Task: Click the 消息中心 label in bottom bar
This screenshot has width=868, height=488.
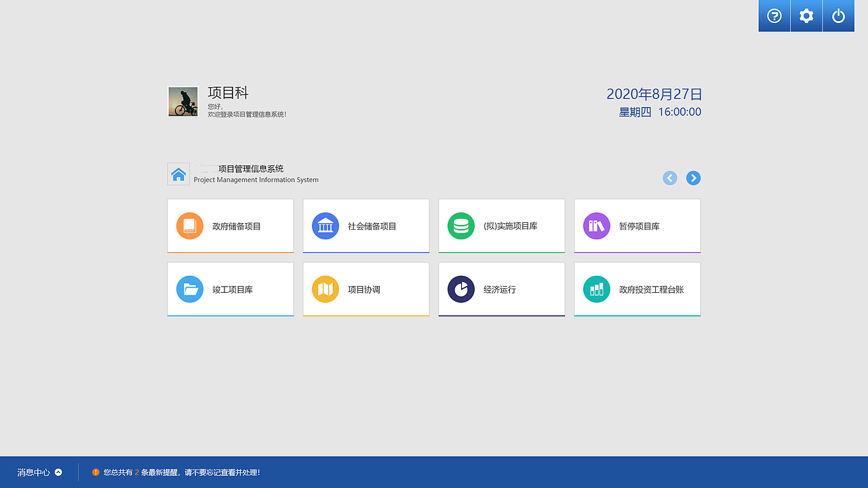Action: 34,472
